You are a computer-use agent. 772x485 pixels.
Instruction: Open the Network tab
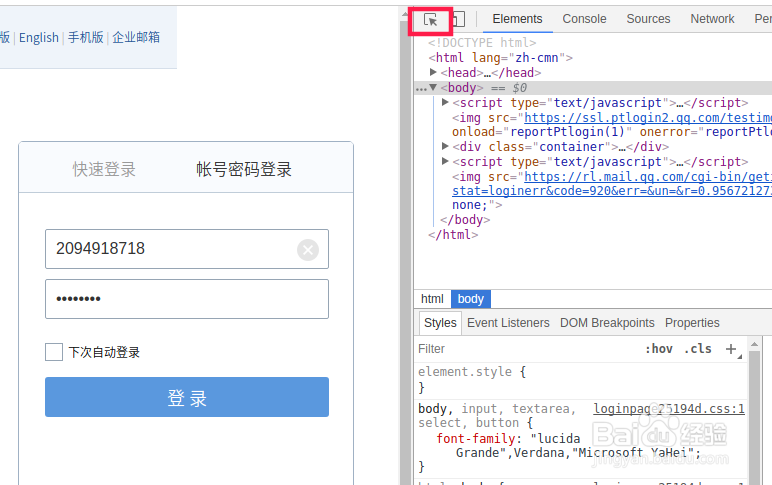712,19
